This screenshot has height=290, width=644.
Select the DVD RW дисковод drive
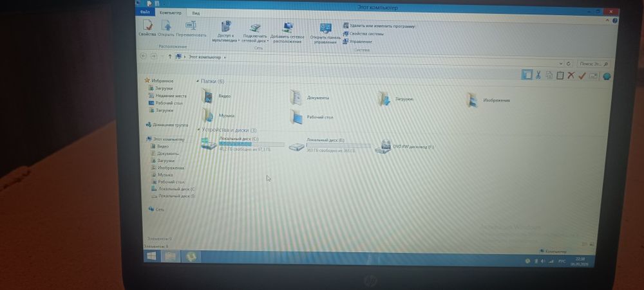405,147
